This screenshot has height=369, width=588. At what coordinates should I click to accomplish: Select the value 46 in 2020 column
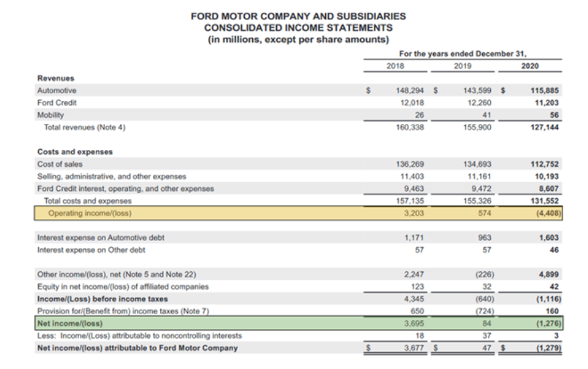tap(554, 250)
